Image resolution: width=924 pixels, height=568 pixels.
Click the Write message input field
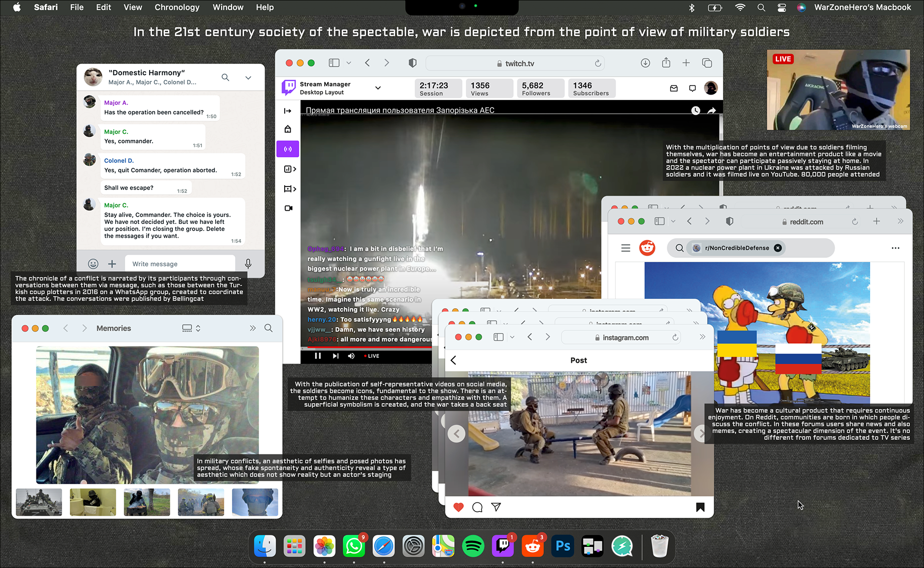pyautogui.click(x=180, y=264)
